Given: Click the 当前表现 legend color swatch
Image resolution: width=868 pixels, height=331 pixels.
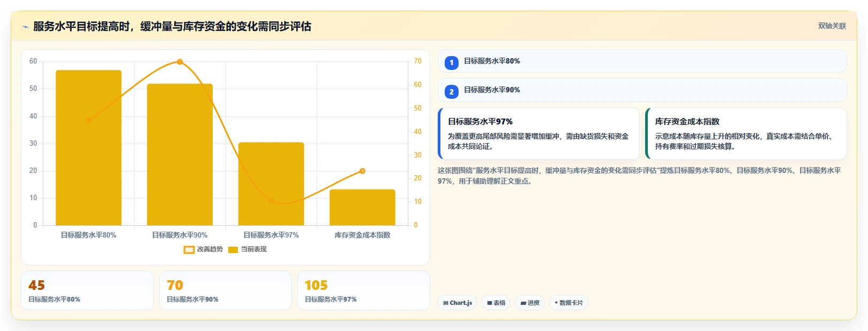Looking at the screenshot, I should tap(233, 250).
